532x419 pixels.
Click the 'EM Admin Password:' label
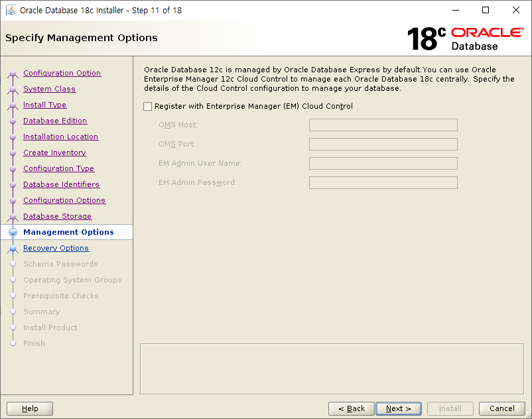tap(198, 183)
